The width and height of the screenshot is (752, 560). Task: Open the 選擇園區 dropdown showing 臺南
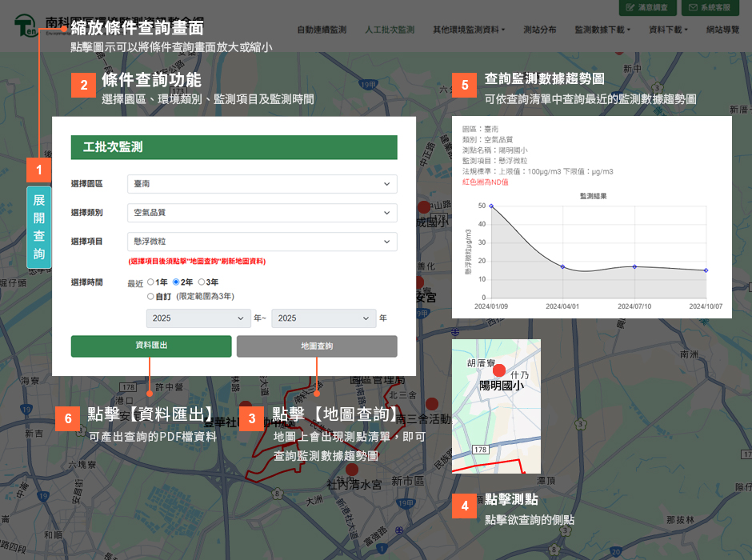262,184
